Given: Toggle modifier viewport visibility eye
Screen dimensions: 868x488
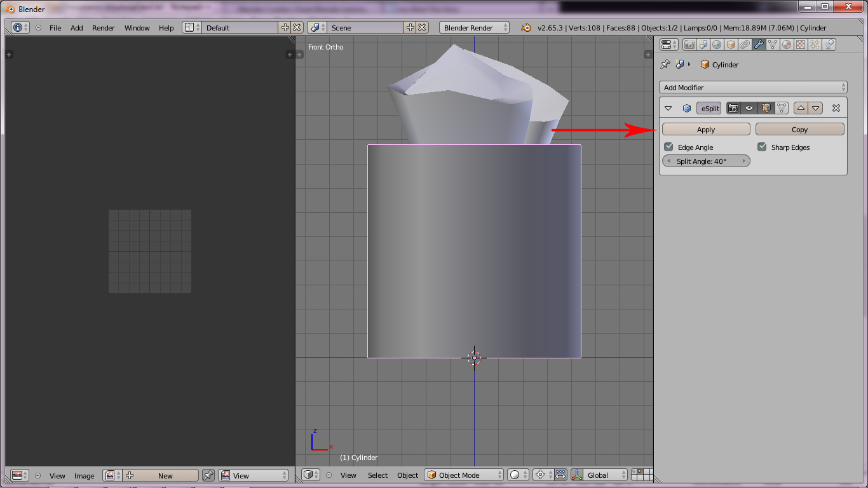Looking at the screenshot, I should 749,108.
